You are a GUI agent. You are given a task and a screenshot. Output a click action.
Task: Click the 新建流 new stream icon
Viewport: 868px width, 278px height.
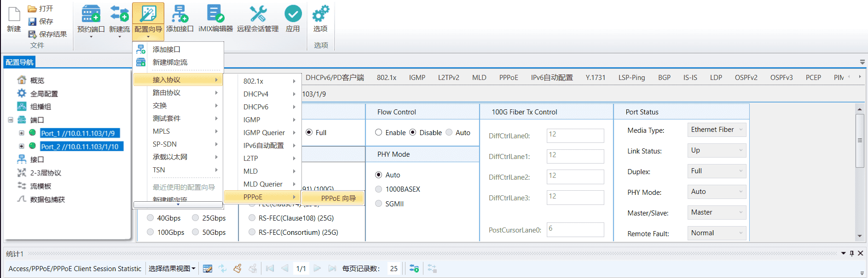pos(119,15)
